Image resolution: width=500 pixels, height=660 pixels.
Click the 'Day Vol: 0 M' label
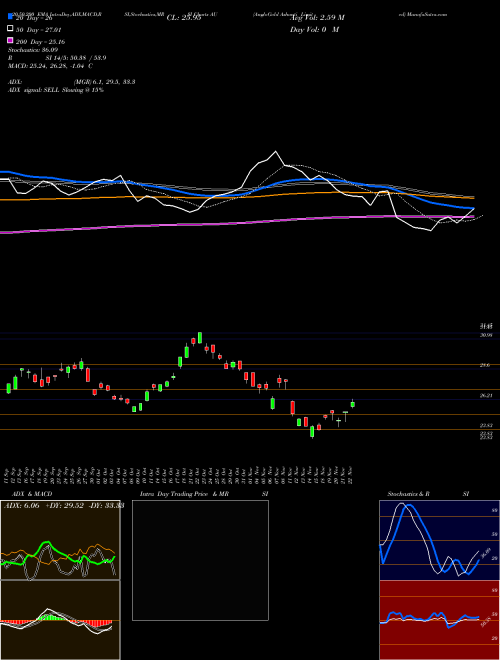(x=314, y=30)
